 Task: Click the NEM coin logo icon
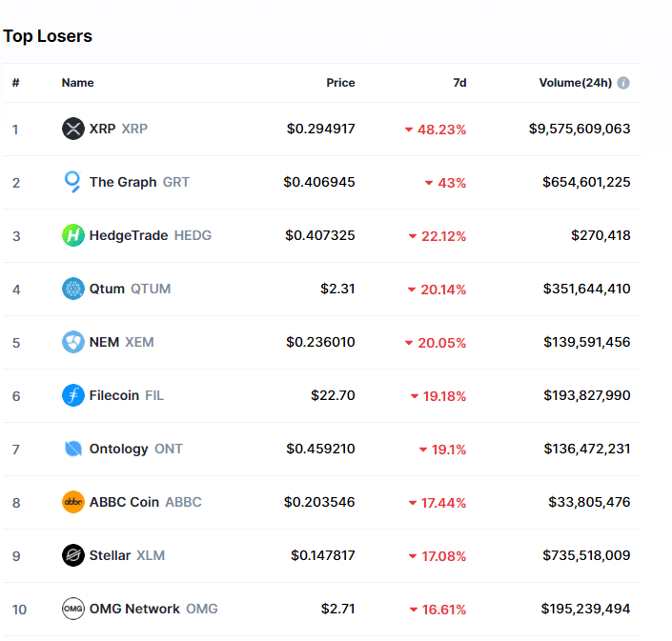coord(73,342)
